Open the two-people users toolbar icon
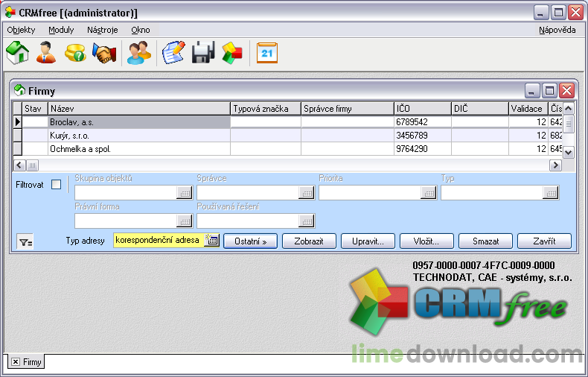This screenshot has height=377, width=588. [138, 53]
